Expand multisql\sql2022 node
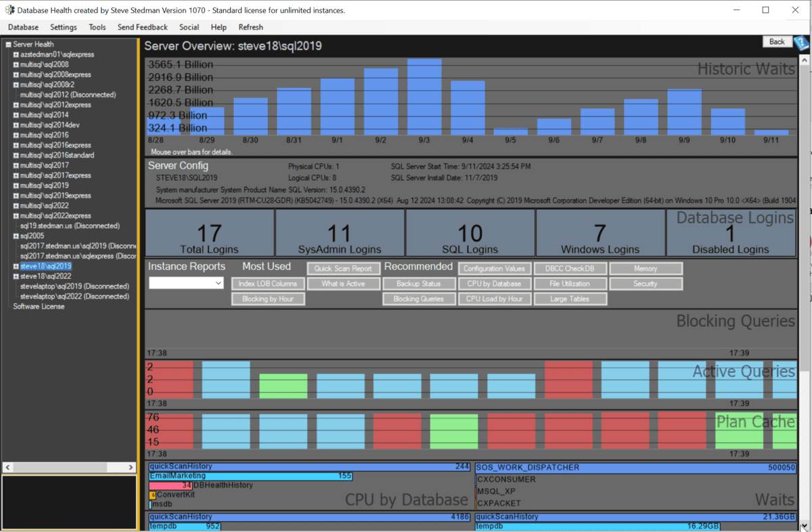The width and height of the screenshot is (812, 532). [16, 206]
